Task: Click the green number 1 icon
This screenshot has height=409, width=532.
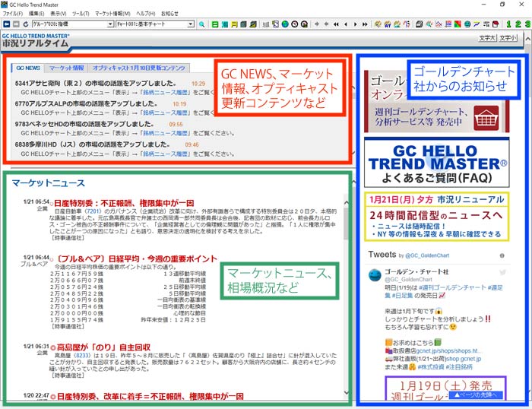Action: pyautogui.click(x=508, y=24)
